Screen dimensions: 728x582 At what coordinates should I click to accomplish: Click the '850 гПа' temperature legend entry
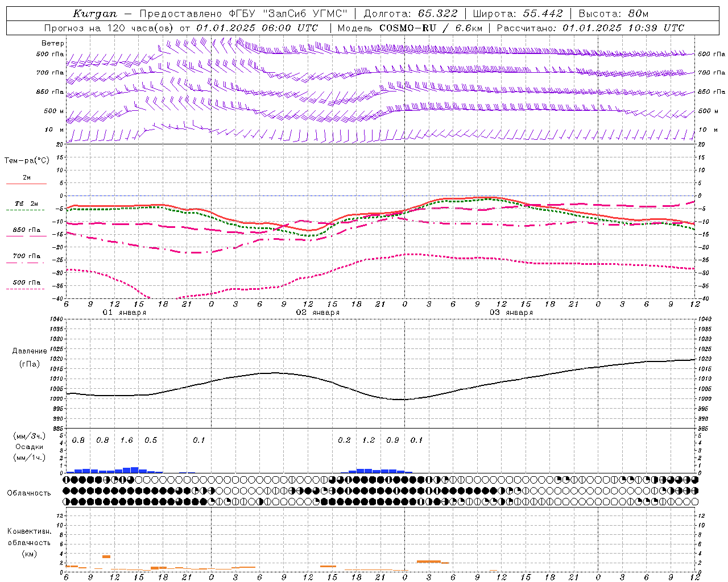(x=27, y=230)
